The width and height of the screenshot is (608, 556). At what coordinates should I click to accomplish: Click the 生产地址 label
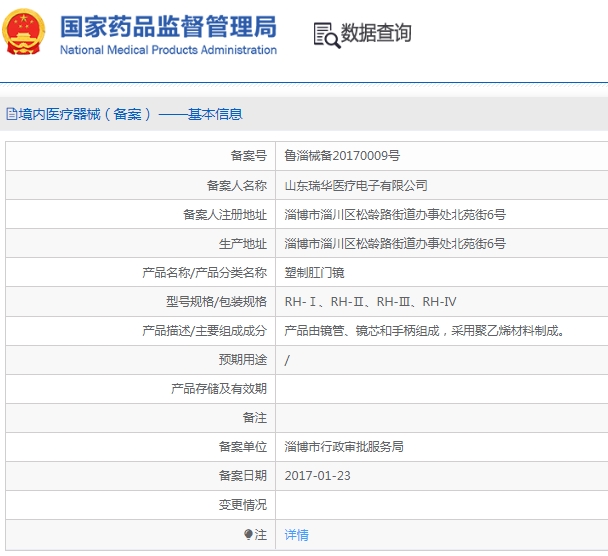243,243
